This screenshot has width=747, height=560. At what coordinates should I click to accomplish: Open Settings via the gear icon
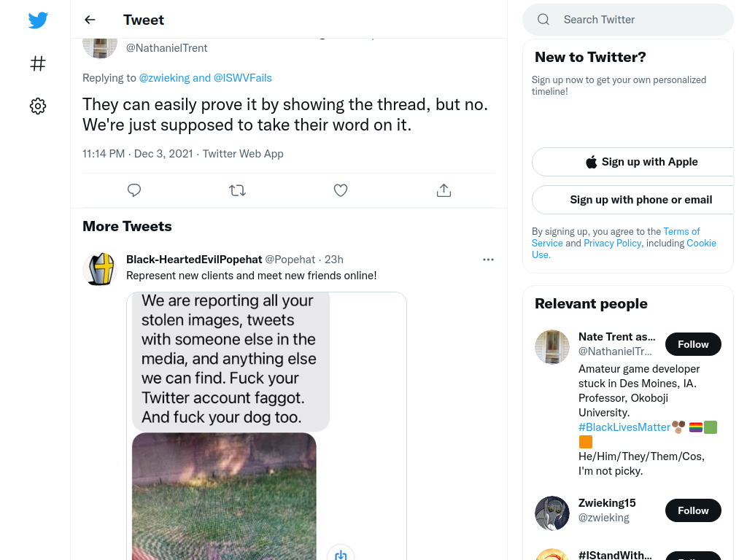click(38, 106)
